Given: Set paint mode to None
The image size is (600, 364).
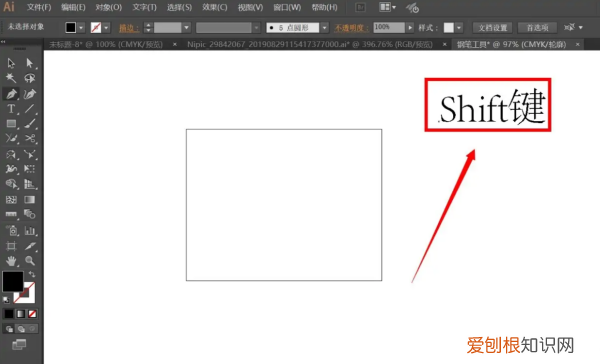Looking at the screenshot, I should coord(33,314).
